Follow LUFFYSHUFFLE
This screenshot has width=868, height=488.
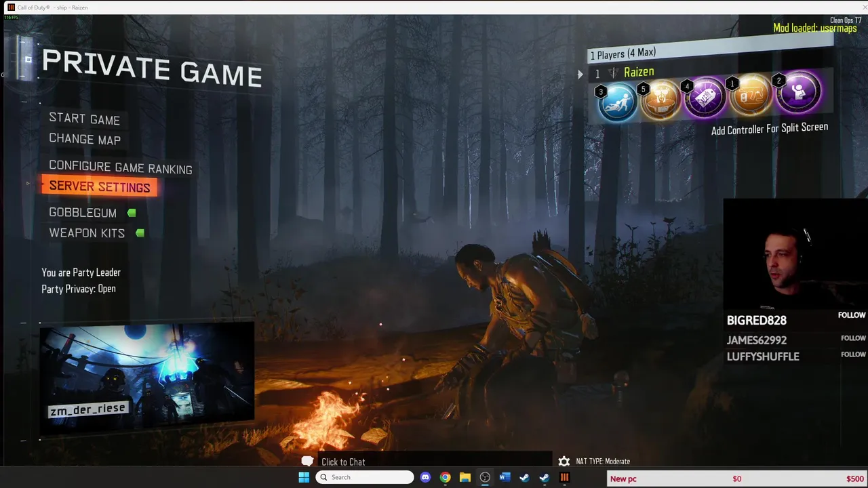853,354
